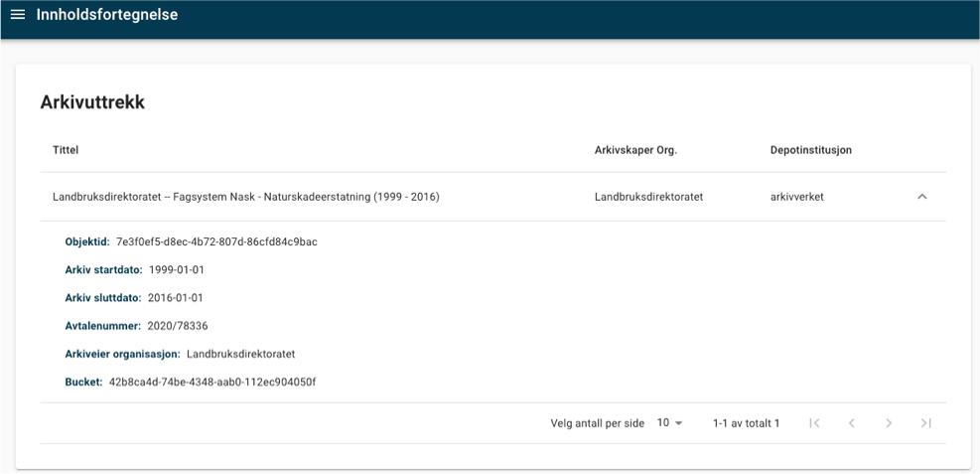Image resolution: width=980 pixels, height=474 pixels.
Task: Click the Arkivuttrekk heading
Action: [92, 102]
